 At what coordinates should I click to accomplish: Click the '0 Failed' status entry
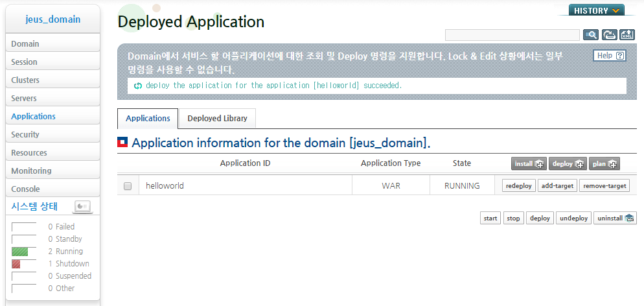[61, 227]
